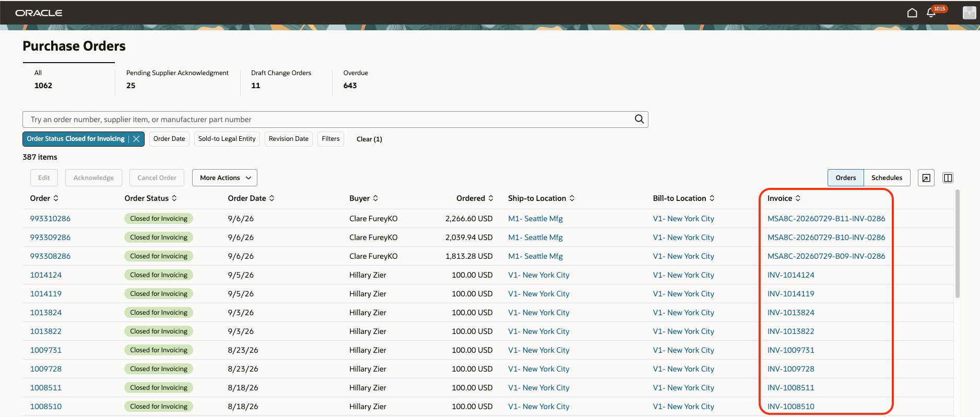Open the user avatar menu

click(969, 13)
